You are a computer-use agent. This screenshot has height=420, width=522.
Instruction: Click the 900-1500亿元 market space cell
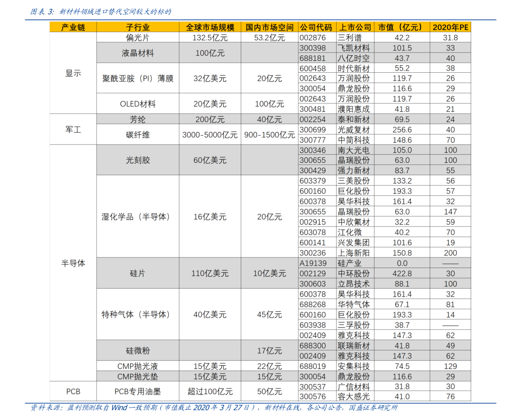coord(269,135)
